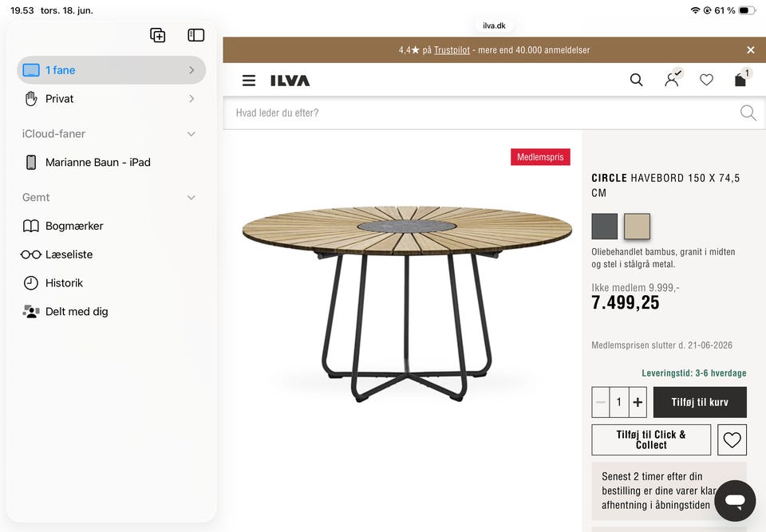
Task: Collapse the Gemt section
Action: (x=191, y=197)
